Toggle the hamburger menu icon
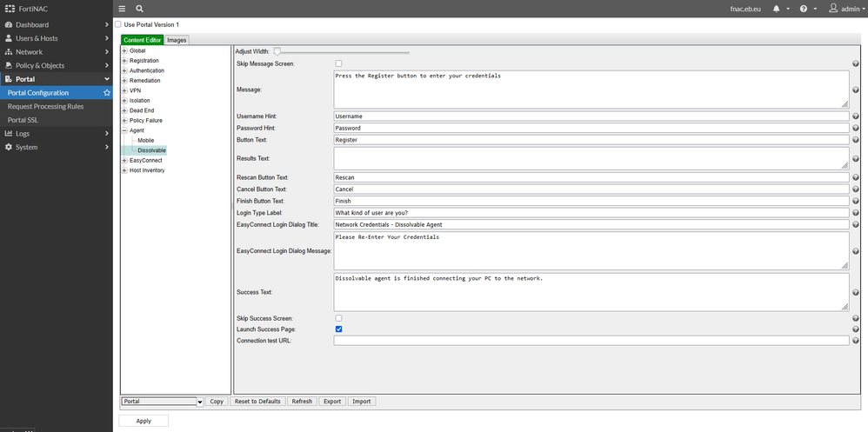868x432 pixels. tap(122, 9)
